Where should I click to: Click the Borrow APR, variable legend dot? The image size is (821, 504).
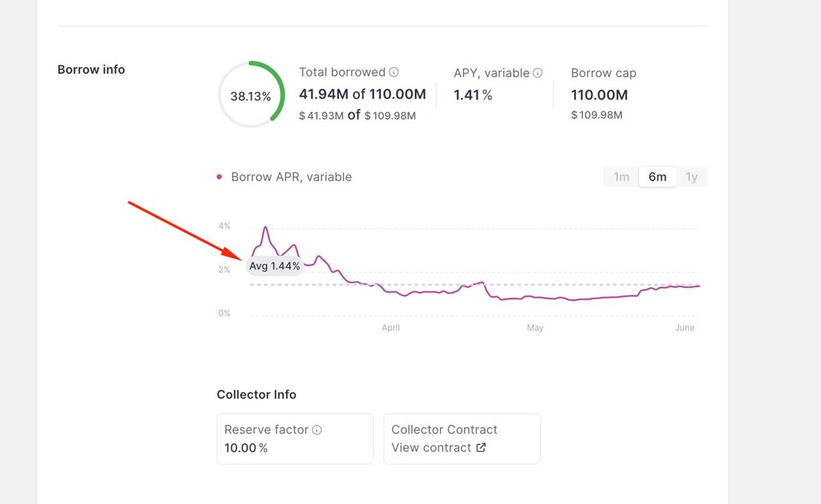coord(220,176)
